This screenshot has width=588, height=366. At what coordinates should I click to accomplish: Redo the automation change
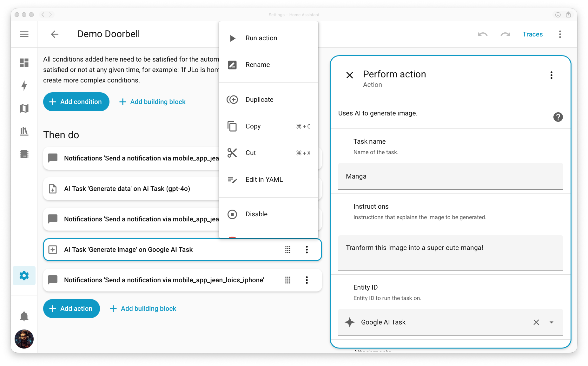(505, 34)
